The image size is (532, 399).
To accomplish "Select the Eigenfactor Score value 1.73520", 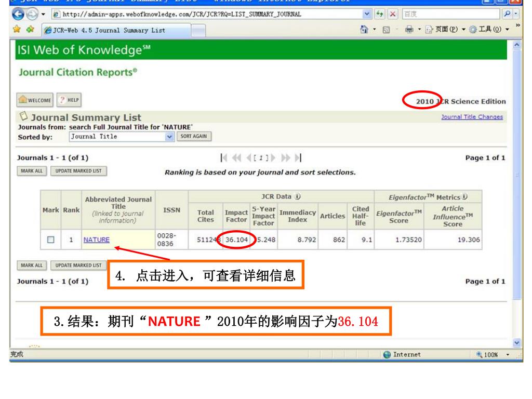I will pyautogui.click(x=408, y=240).
